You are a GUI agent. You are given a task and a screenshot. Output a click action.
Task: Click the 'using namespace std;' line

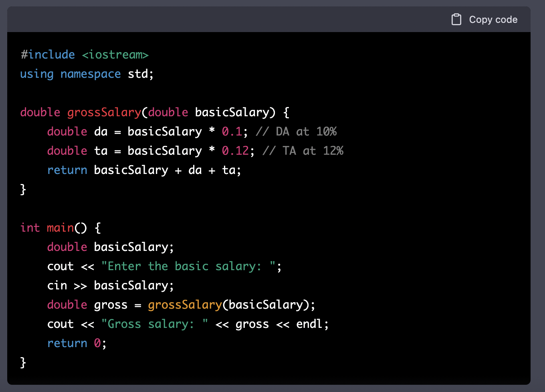pos(87,74)
